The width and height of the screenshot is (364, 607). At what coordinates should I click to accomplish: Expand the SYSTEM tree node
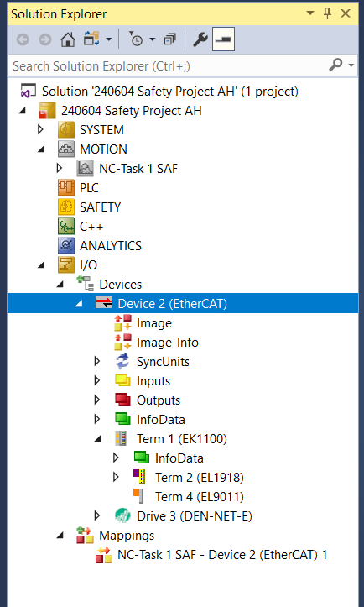click(x=40, y=129)
